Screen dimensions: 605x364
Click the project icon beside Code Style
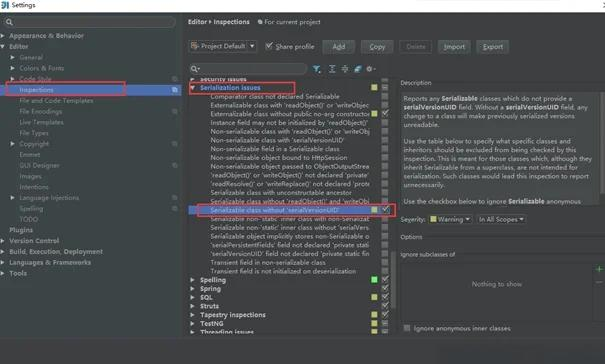click(x=175, y=79)
